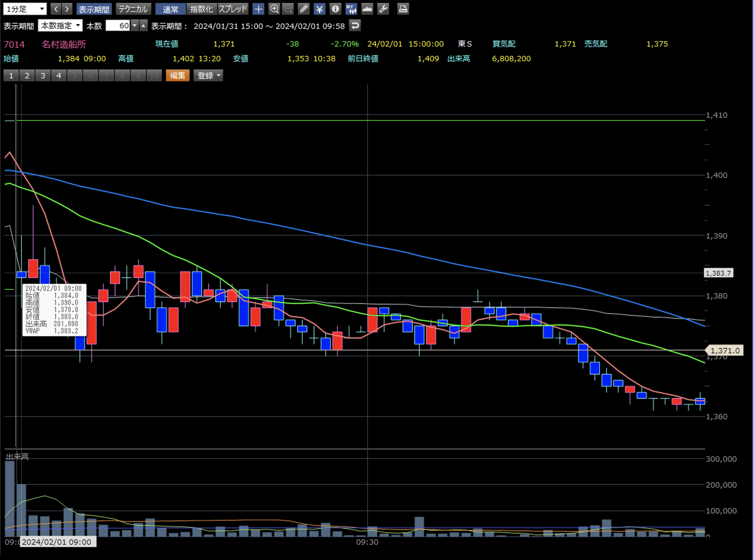Screen dimensions: 754x560
Task: Print chart with printer icon
Action: (403, 9)
